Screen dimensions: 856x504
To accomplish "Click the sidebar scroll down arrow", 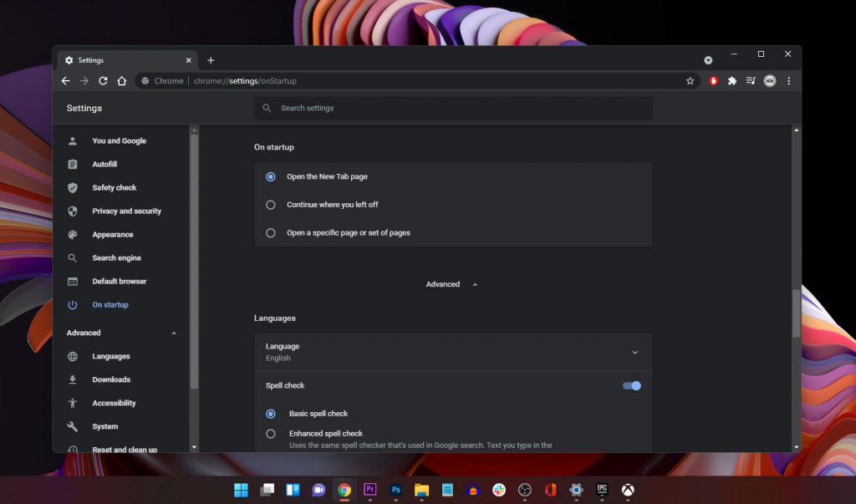I will click(x=194, y=447).
